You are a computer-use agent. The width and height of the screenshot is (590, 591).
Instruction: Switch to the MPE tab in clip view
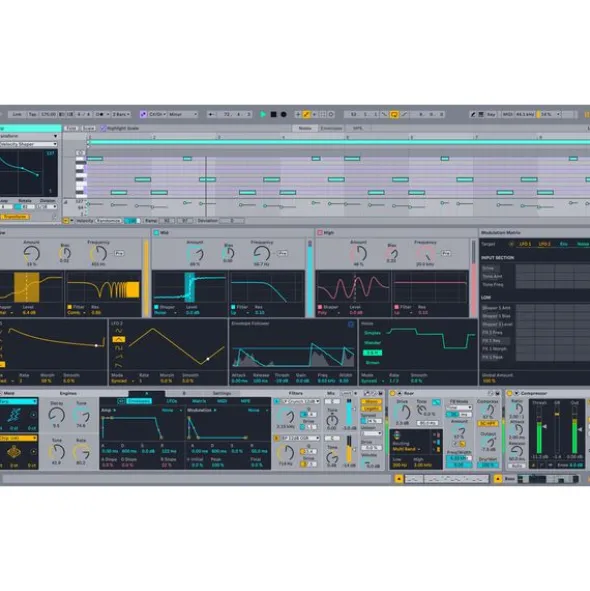pos(357,128)
